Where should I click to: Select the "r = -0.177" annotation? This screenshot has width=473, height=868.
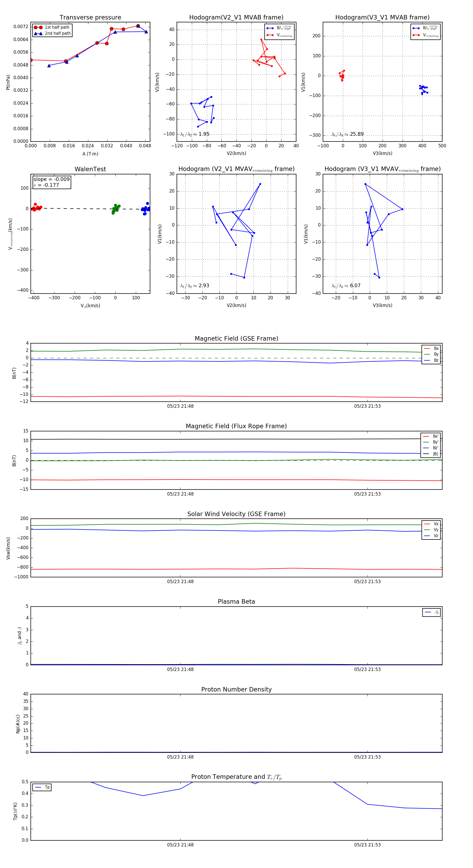tap(47, 185)
